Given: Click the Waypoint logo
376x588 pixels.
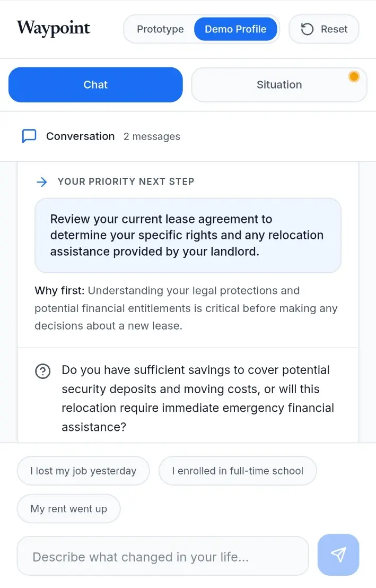Looking at the screenshot, I should pyautogui.click(x=53, y=28).
